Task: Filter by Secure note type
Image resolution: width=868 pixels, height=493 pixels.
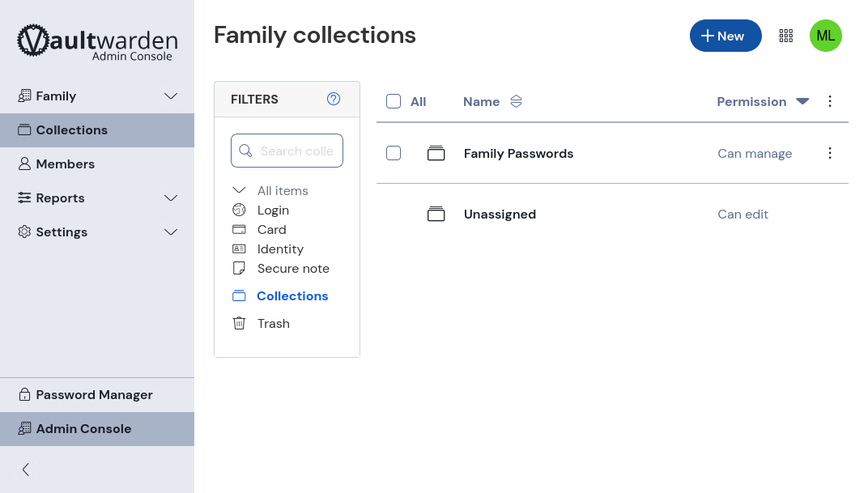Action: click(x=293, y=268)
